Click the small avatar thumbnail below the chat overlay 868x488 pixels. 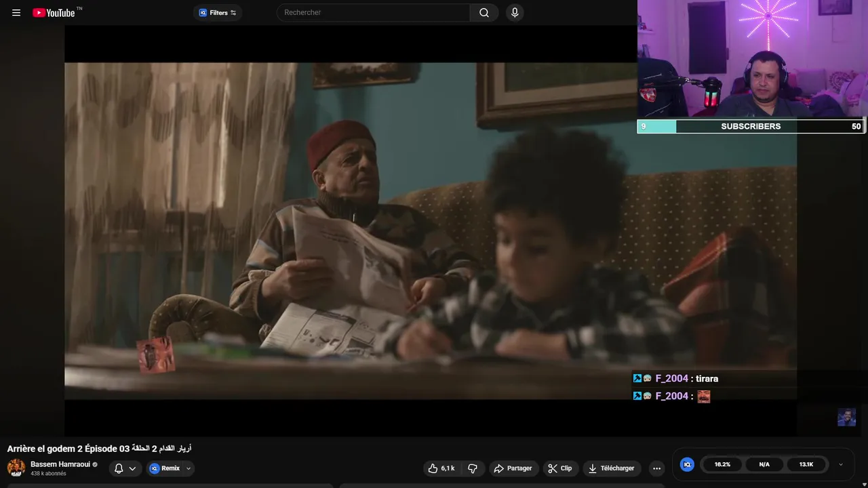pyautogui.click(x=846, y=417)
